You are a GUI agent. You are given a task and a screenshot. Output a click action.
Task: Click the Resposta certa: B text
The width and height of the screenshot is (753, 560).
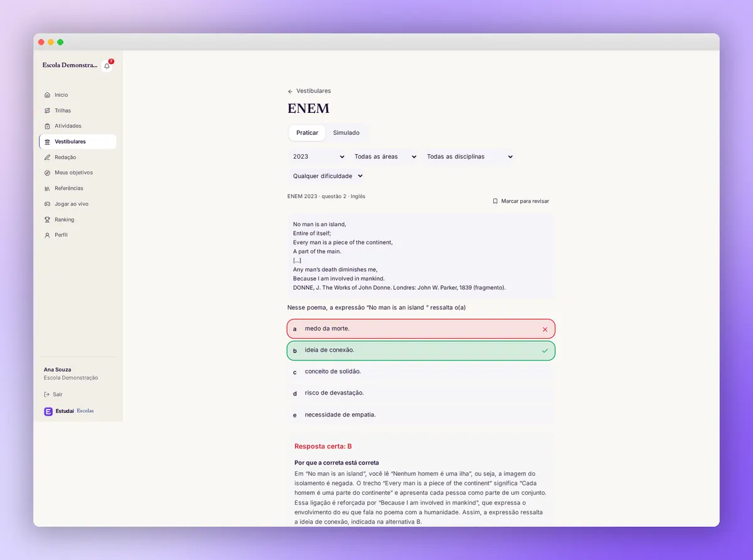pyautogui.click(x=323, y=446)
